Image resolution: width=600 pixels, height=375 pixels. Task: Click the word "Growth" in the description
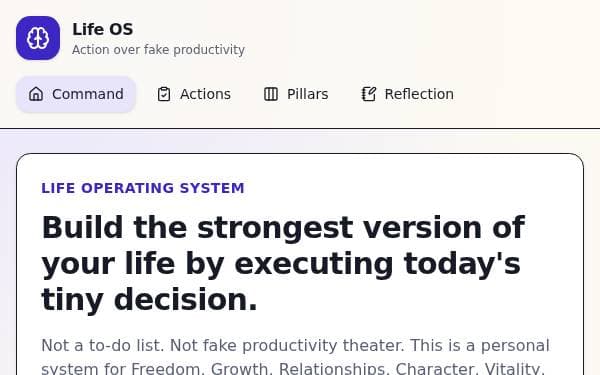pyautogui.click(x=241, y=368)
